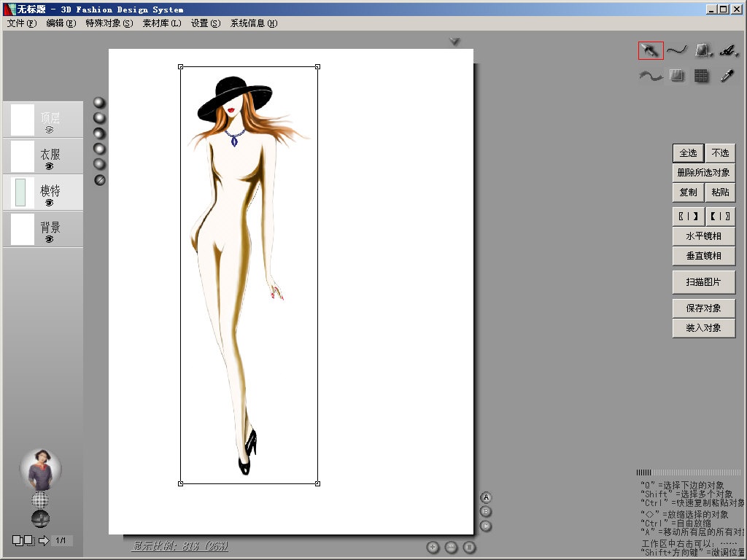This screenshot has height=560, width=747.
Task: Expand the triangle arrow above the canvas
Action: point(454,42)
